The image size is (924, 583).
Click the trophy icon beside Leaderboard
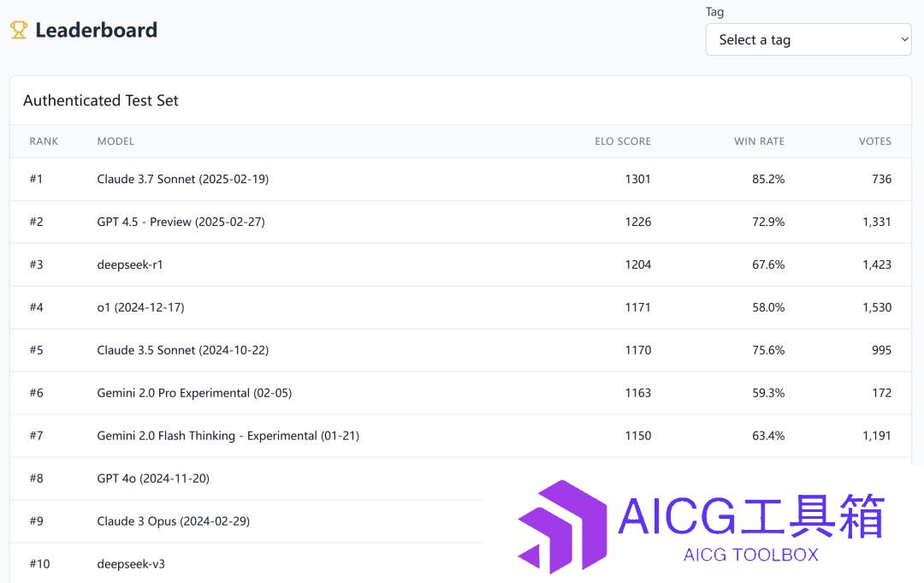tap(19, 30)
